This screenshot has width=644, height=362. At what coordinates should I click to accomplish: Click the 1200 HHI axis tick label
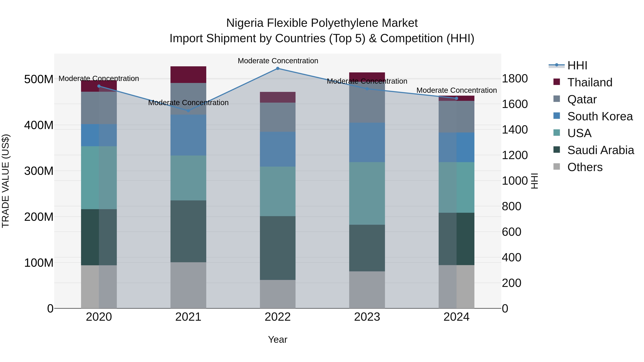pos(515,155)
